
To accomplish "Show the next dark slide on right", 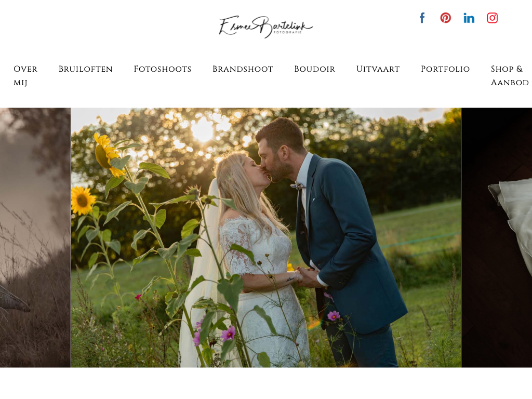I will click(497, 237).
